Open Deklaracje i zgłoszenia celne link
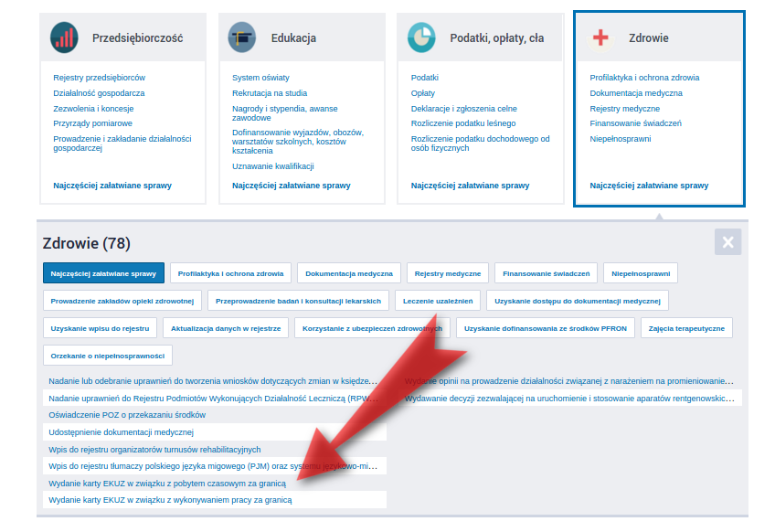The height and width of the screenshot is (532, 775). pyautogui.click(x=463, y=108)
